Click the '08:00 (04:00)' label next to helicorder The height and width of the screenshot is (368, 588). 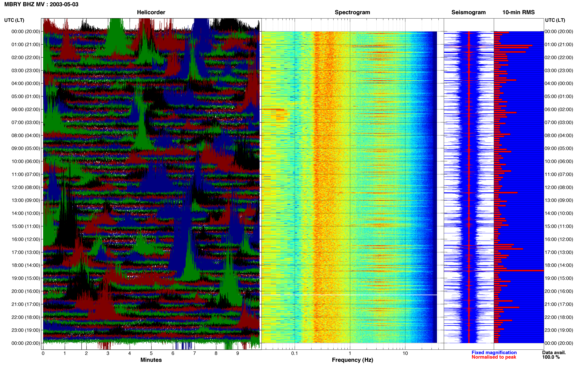[26, 136]
